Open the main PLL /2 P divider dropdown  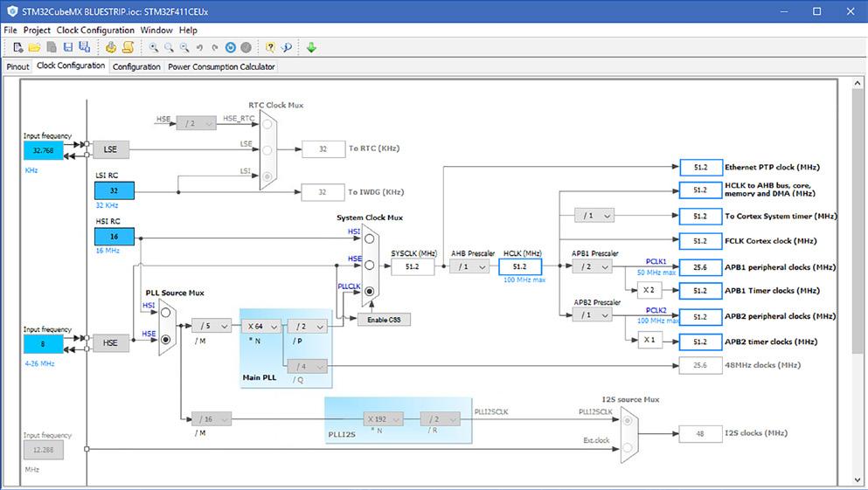pyautogui.click(x=307, y=327)
